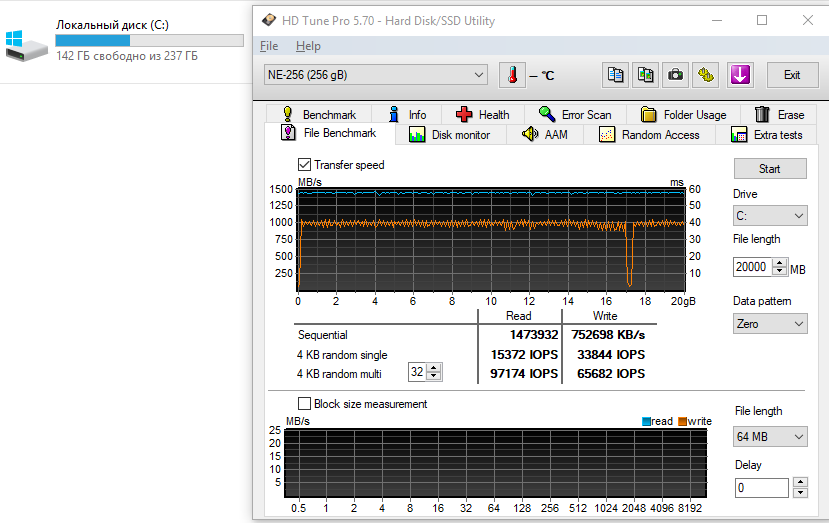This screenshot has width=829, height=523.
Task: Click the 65682 IOPS write value
Action: click(x=611, y=373)
